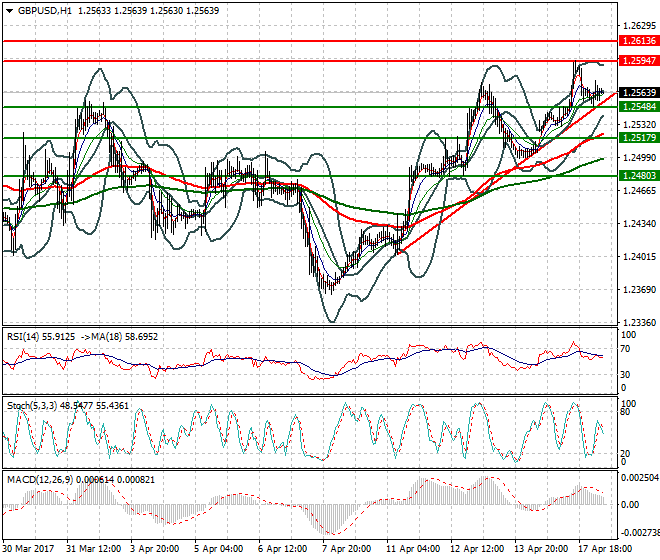660x560 pixels.
Task: Open the GBPUSD,H1 chart dropdown triangle
Action: click(x=10, y=11)
